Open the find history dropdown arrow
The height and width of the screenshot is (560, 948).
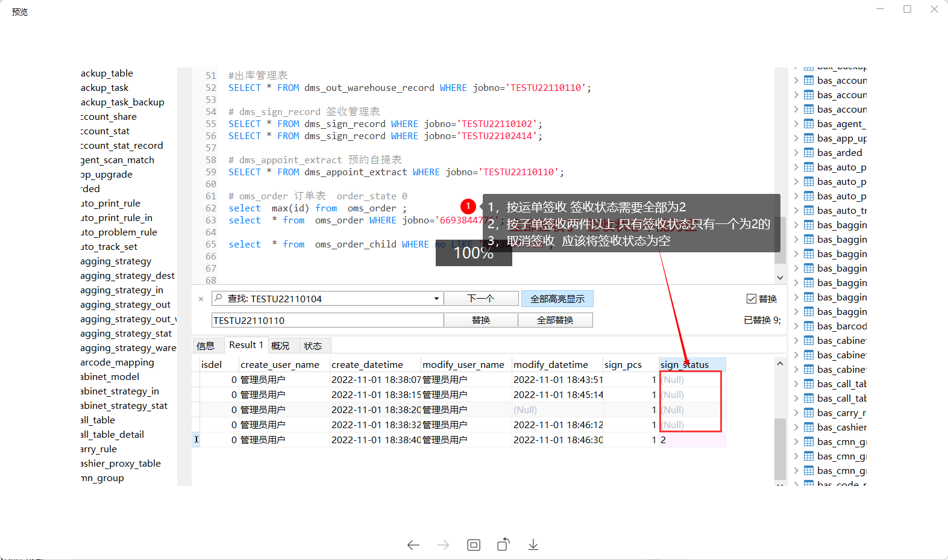[x=436, y=299]
